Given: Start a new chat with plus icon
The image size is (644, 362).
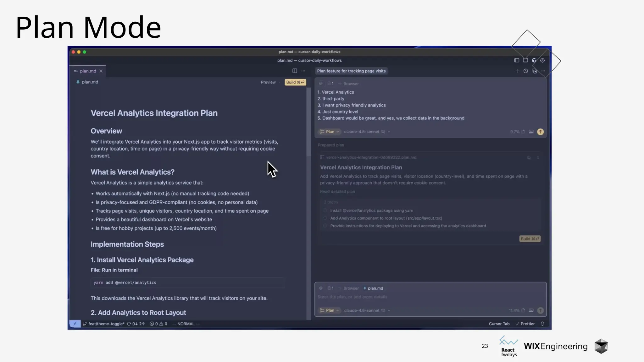Looking at the screenshot, I should 517,71.
